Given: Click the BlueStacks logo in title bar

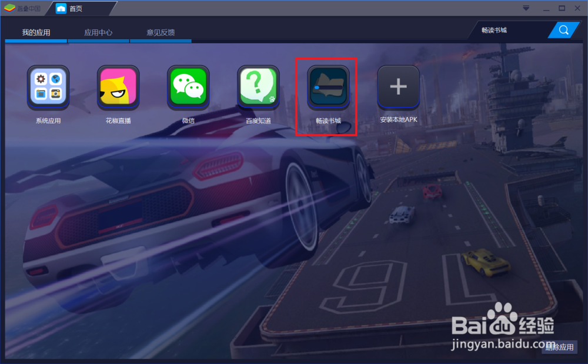Looking at the screenshot, I should [x=10, y=8].
